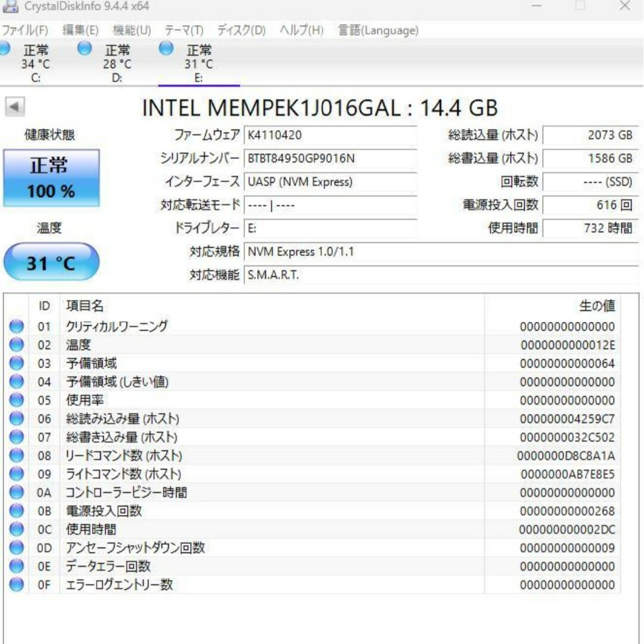Image resolution: width=644 pixels, height=644 pixels.
Task: Select raw value 00000004259C7
Action: (x=568, y=419)
